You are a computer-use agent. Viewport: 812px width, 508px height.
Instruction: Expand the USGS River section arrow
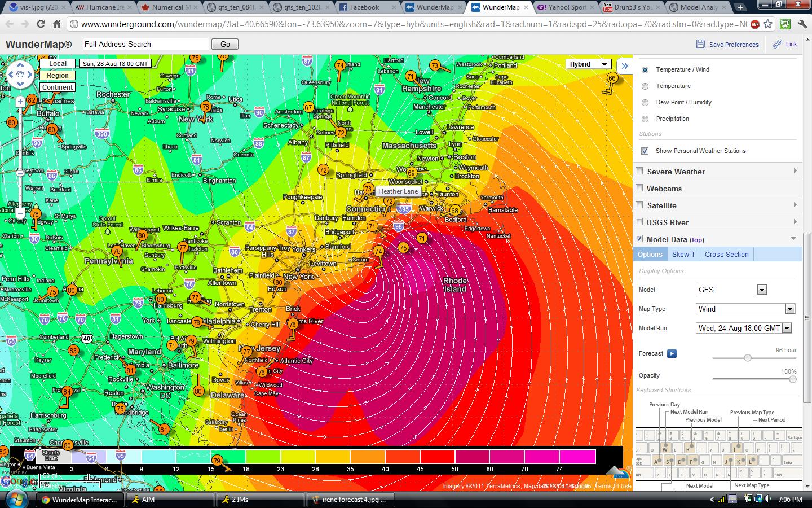[x=795, y=222]
